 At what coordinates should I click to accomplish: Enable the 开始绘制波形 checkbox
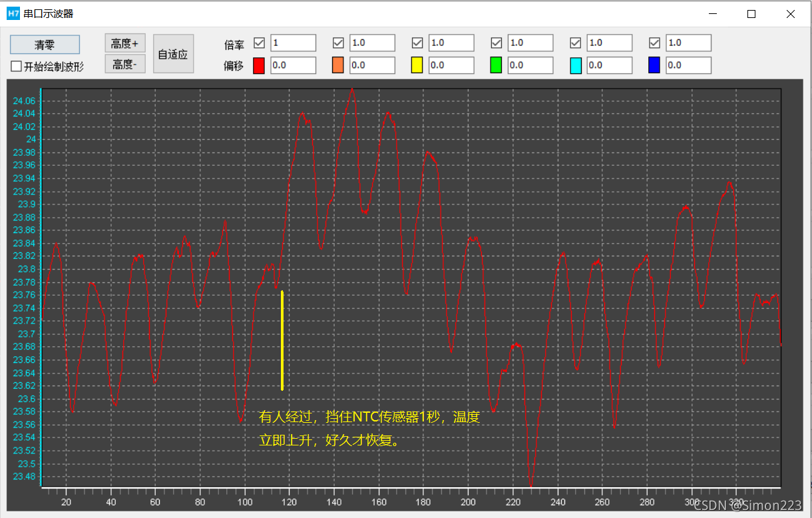pyautogui.click(x=17, y=67)
